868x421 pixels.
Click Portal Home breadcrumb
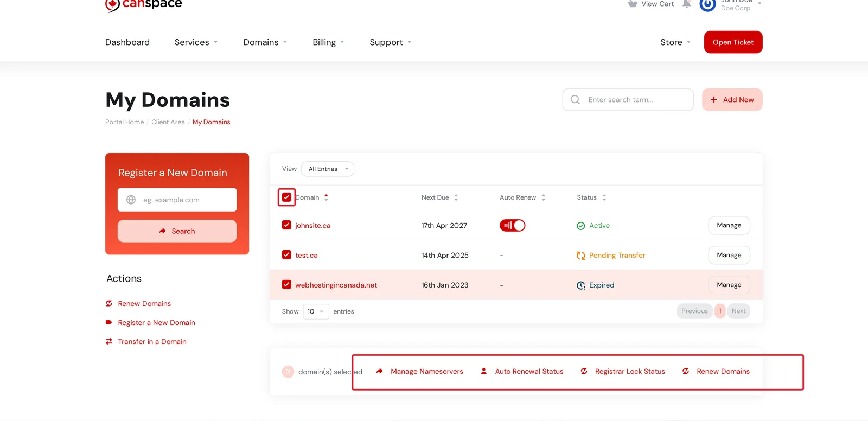point(124,122)
